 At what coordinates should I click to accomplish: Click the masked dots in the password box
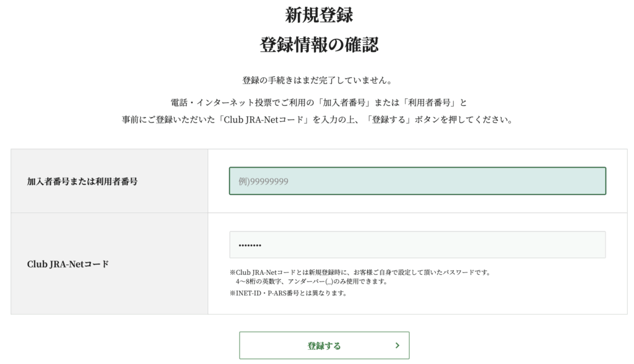(250, 245)
